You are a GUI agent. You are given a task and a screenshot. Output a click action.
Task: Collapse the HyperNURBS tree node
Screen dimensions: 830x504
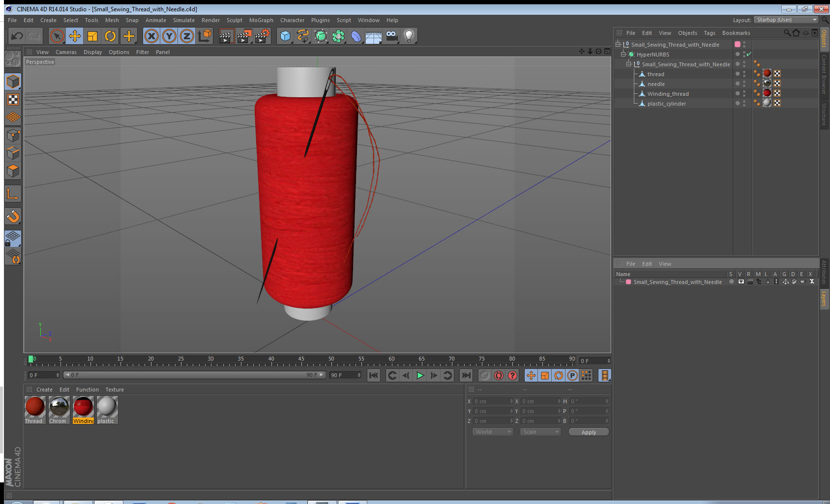(623, 54)
